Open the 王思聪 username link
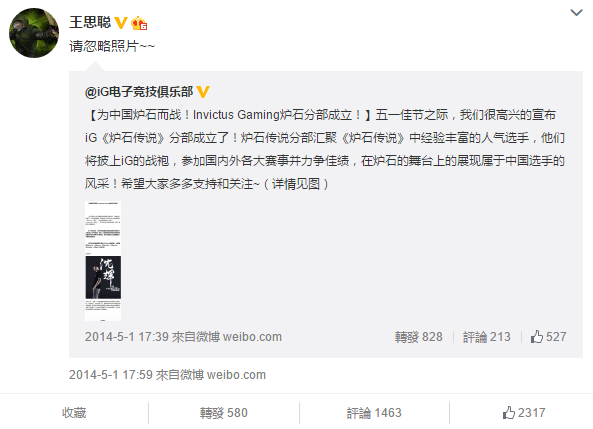593x429 pixels. tap(90, 22)
